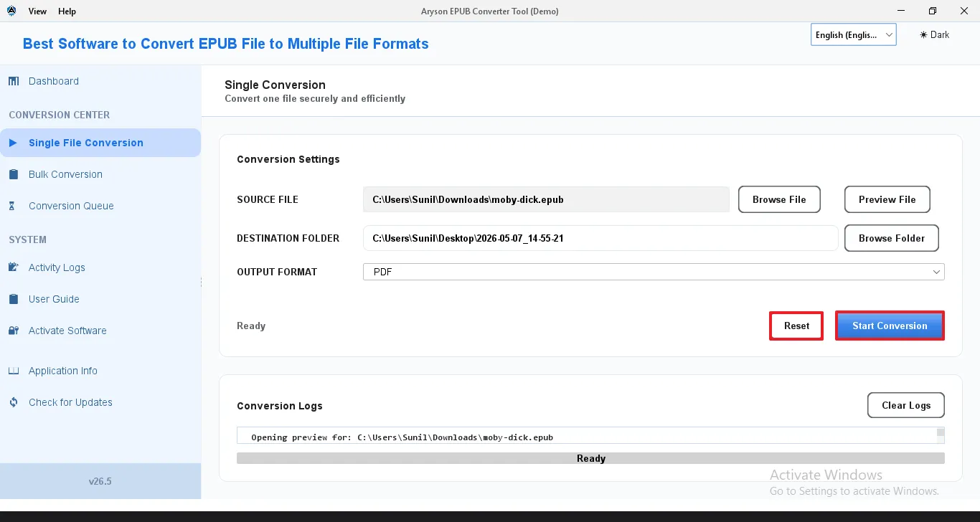Click the destination folder path field
Image resolution: width=980 pixels, height=522 pixels.
point(600,238)
